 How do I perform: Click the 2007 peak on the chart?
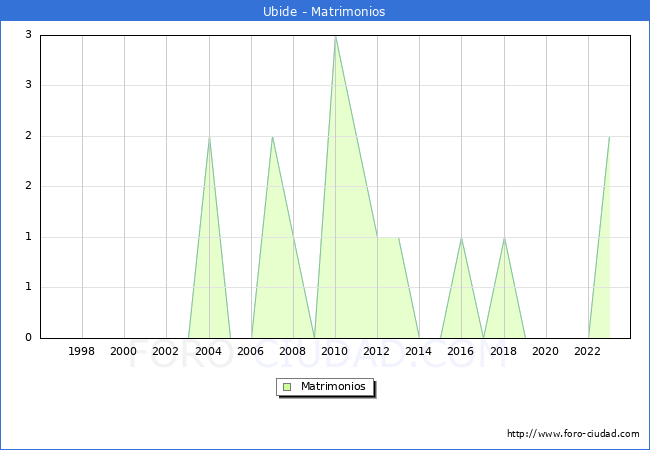coord(272,137)
